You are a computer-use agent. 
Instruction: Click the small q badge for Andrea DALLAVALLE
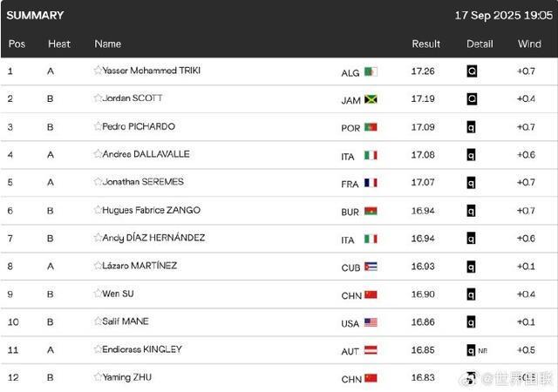(x=471, y=155)
